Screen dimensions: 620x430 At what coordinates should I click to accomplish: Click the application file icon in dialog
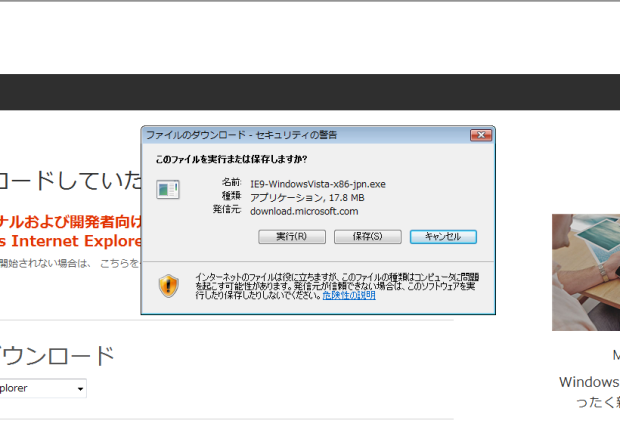pos(168,189)
